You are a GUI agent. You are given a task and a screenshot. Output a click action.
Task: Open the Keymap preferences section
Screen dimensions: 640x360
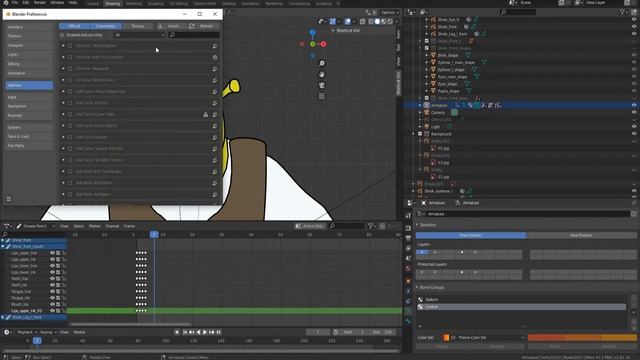29,116
